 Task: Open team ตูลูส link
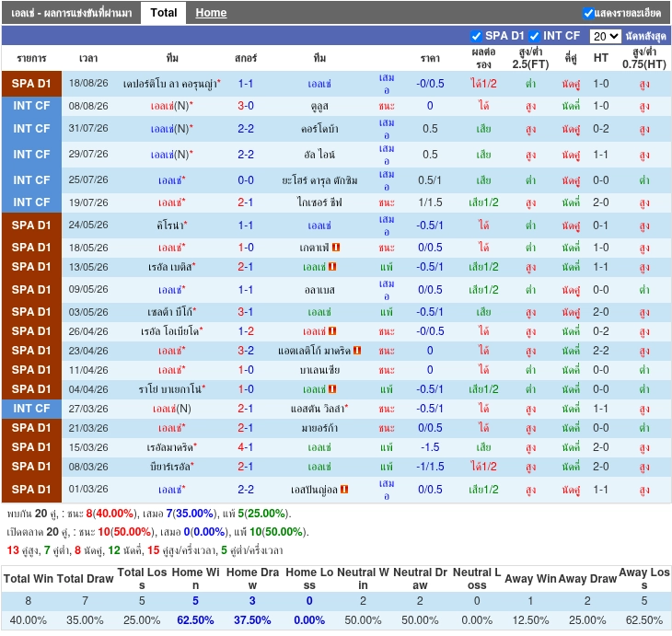point(319,106)
